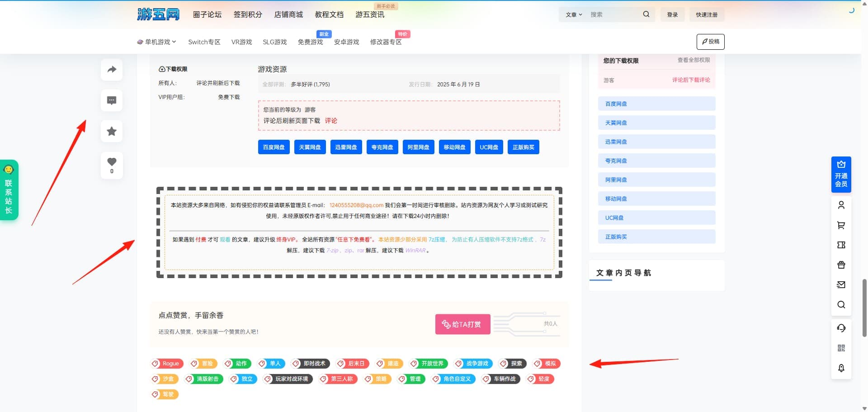868x412 pixels.
Task: Click the 查看全部权限 link
Action: (693, 60)
